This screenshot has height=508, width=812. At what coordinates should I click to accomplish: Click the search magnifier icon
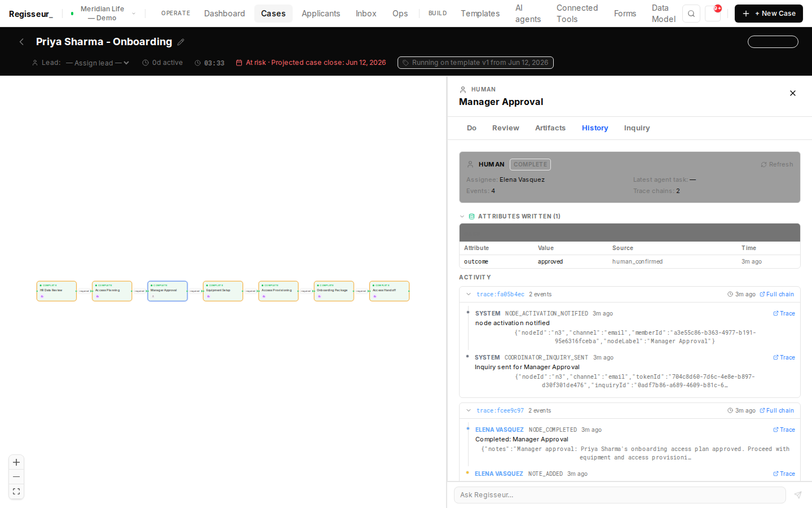click(x=691, y=14)
